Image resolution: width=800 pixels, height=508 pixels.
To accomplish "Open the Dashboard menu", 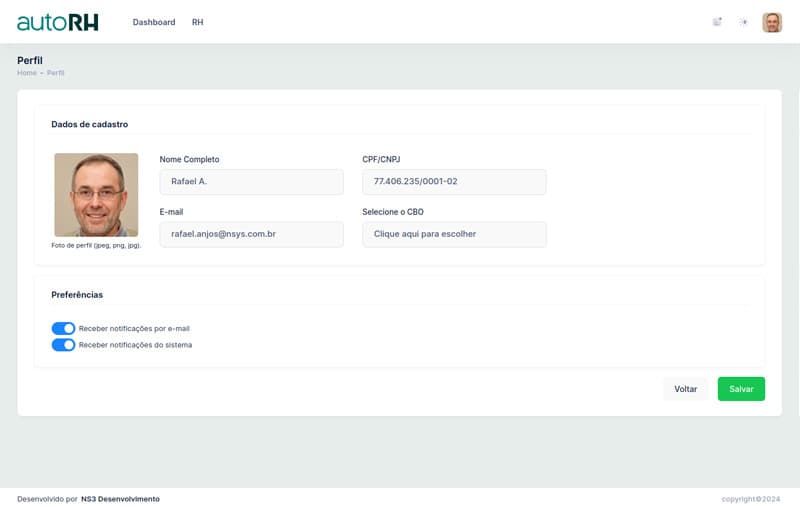I will point(154,22).
